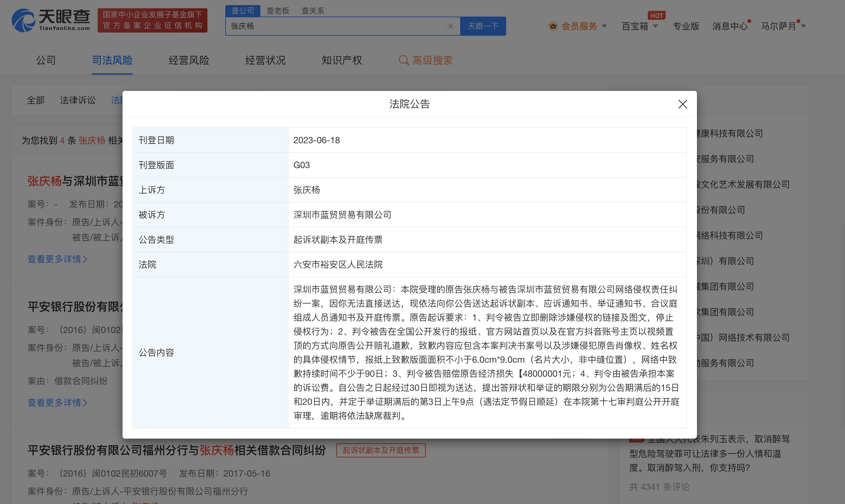
Task: Click the 天眼一下 search button
Action: (483, 26)
